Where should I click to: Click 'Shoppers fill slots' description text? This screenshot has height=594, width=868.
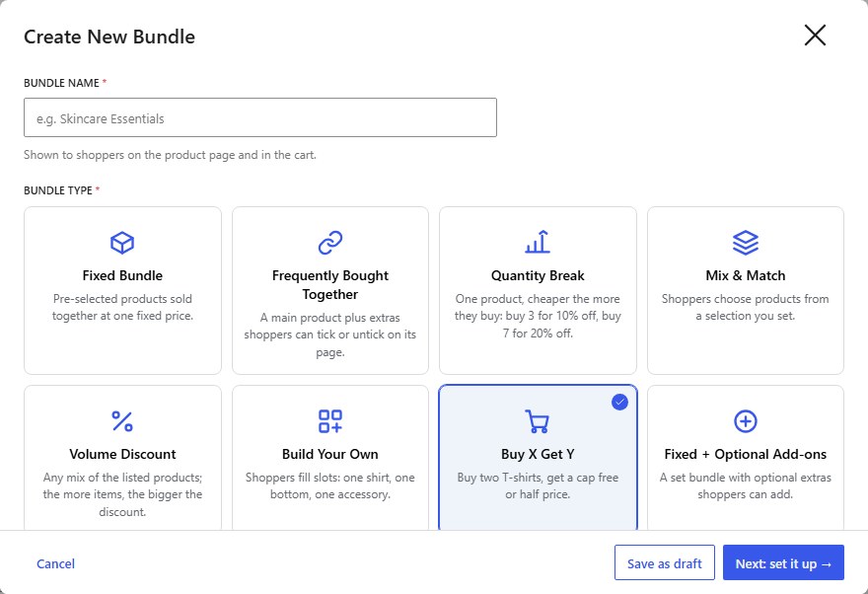click(x=329, y=485)
